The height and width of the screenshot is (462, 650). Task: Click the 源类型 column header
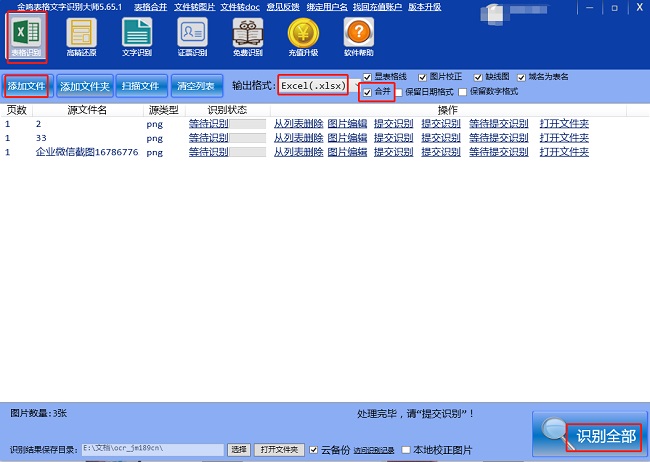pyautogui.click(x=164, y=110)
